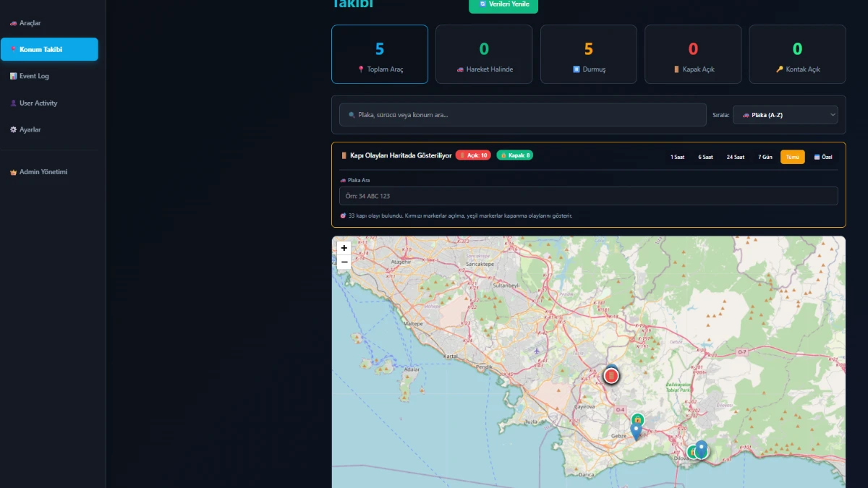Open the Araçlar sidebar item

click(x=30, y=23)
